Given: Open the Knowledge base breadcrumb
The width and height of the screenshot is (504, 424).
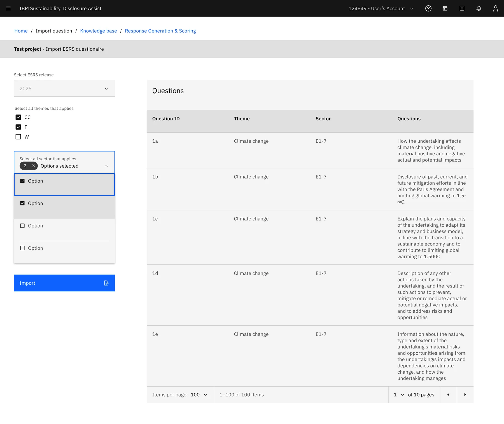Looking at the screenshot, I should point(99,31).
